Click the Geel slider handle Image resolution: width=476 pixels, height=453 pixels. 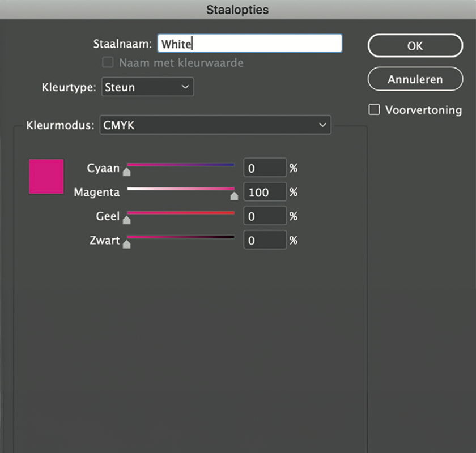tap(127, 220)
